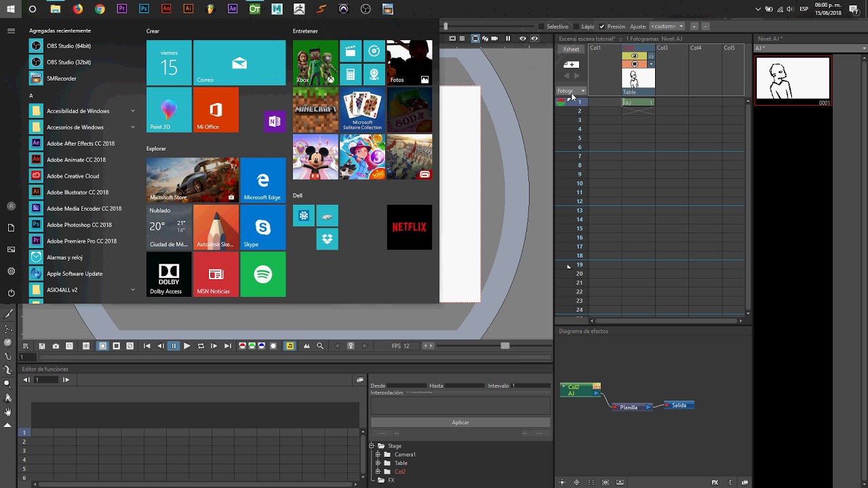
Task: Click the save icon in viewer toolbar
Action: (42, 346)
